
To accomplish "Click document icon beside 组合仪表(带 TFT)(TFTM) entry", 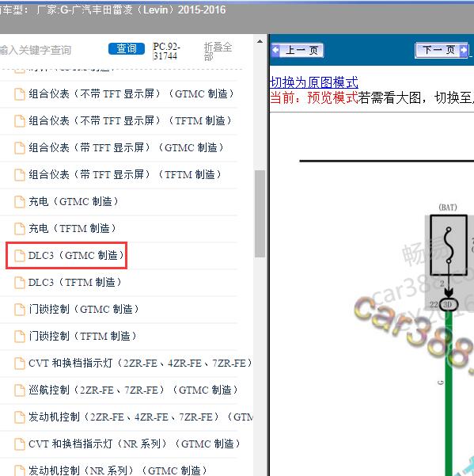I will coord(20,175).
